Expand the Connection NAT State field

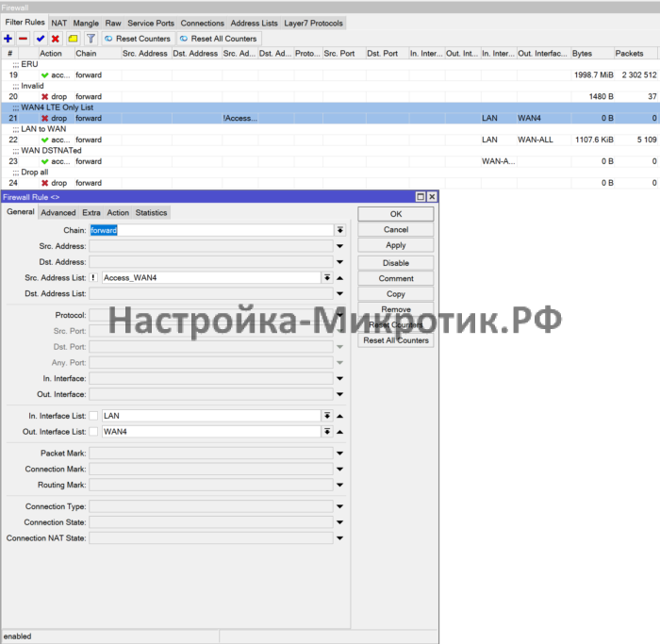340,538
